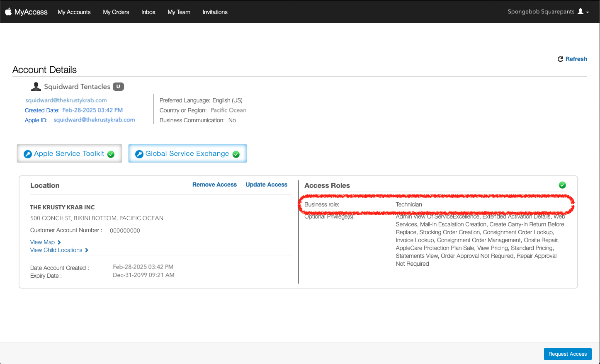Viewport: 600px width, 364px height.
Task: Click the blue key icon on Apple Service Toolkit
Action: (28, 154)
